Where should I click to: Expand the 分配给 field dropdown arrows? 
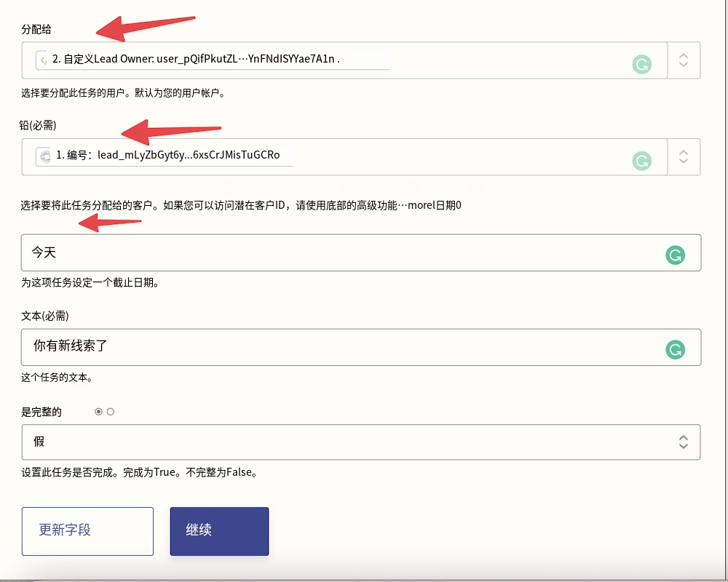[x=683, y=60]
